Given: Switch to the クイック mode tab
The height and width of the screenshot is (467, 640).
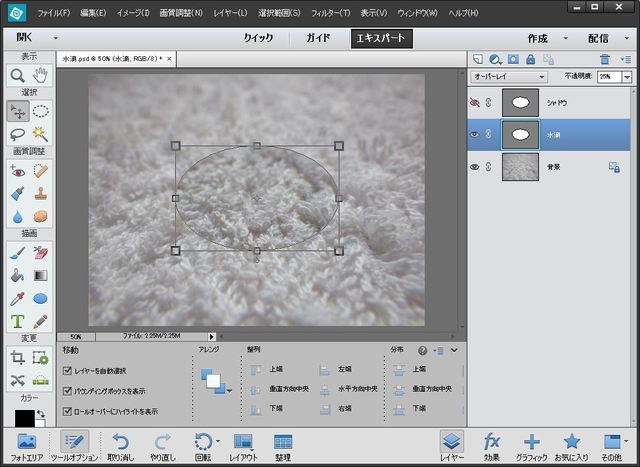Looking at the screenshot, I should point(258,39).
